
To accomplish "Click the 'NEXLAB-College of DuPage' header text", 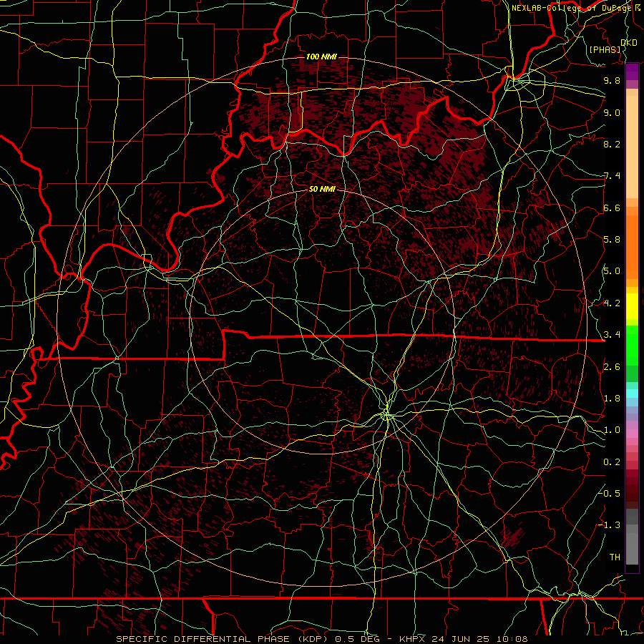I will [x=572, y=8].
